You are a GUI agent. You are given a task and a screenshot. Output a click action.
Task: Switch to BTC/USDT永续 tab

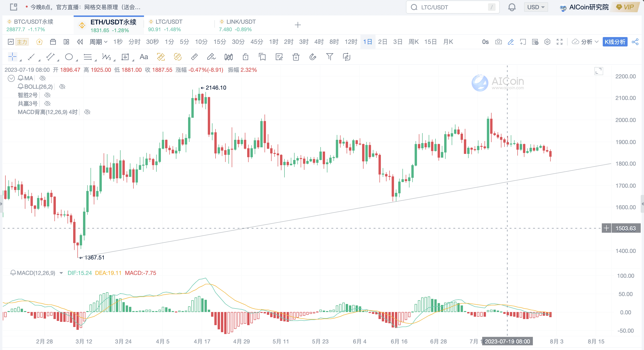[38, 25]
